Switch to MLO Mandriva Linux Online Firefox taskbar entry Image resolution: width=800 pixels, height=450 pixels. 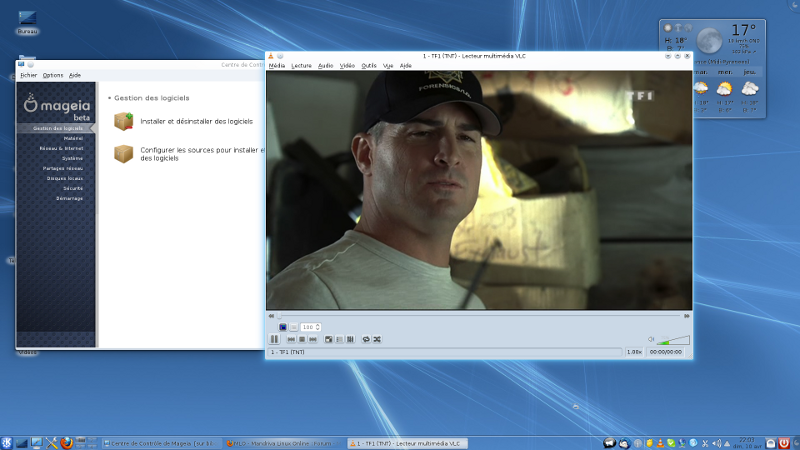tap(284, 443)
